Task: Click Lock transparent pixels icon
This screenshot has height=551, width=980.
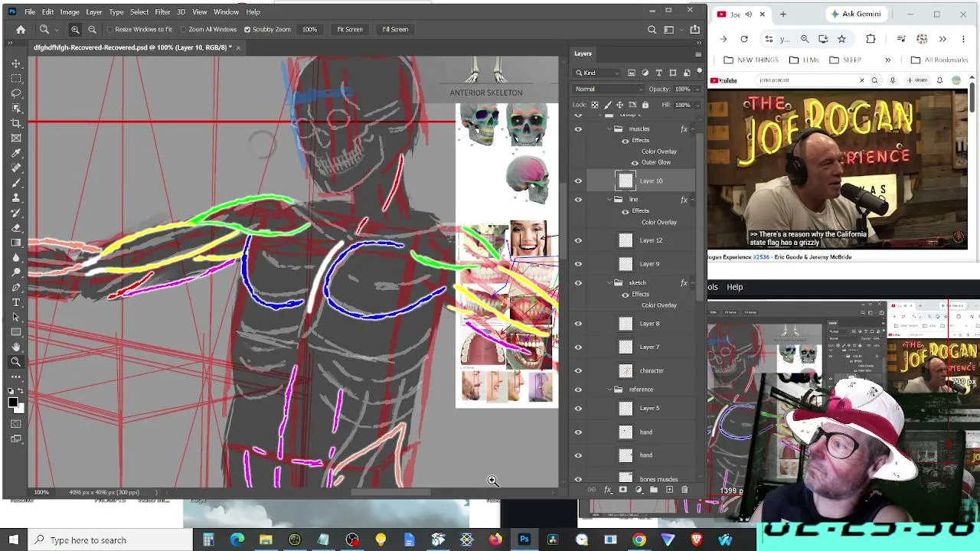Action: [595, 105]
